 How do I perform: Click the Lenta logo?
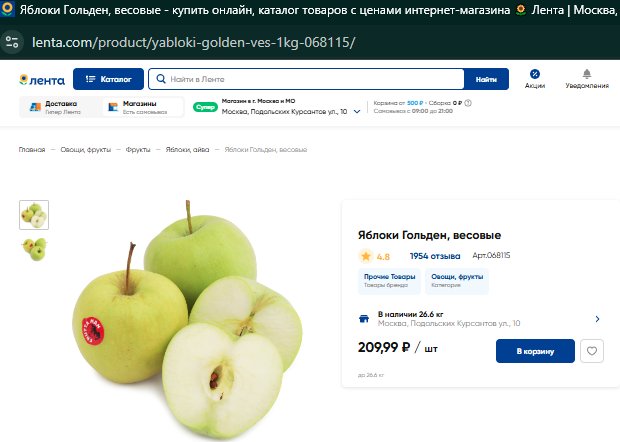point(42,80)
